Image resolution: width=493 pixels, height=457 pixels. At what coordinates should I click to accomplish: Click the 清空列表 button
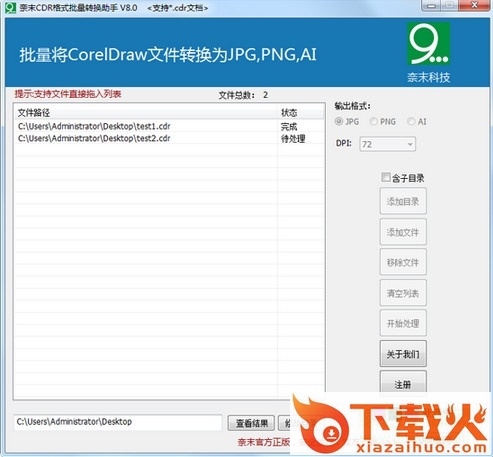tap(403, 293)
